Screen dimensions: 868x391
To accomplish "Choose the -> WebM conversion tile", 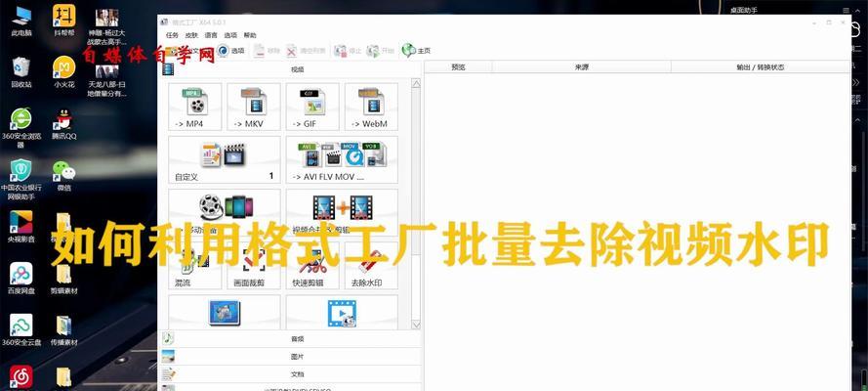I will point(371,107).
